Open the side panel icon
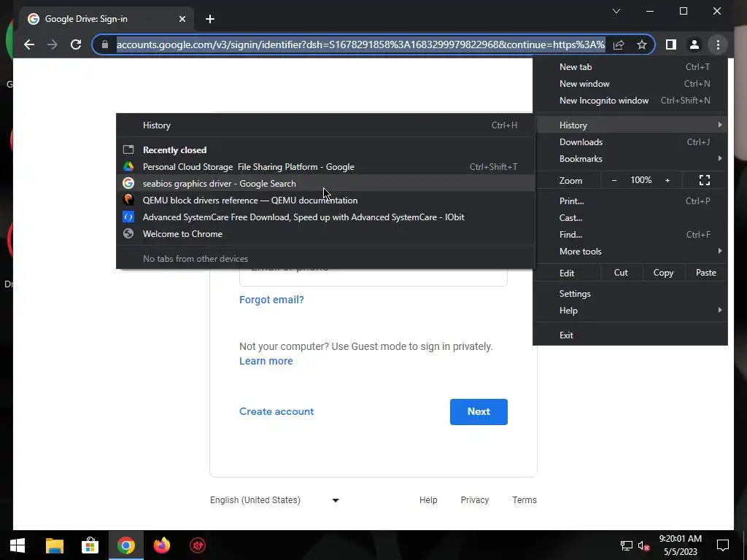 [671, 44]
